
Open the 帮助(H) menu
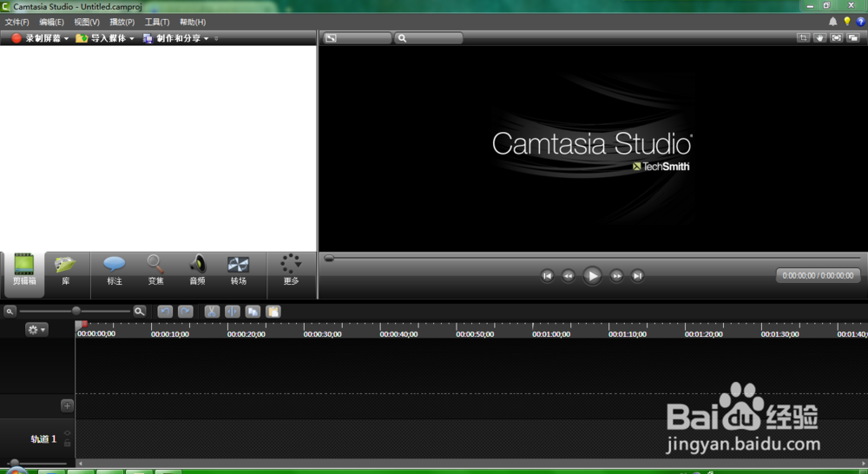pyautogui.click(x=193, y=23)
